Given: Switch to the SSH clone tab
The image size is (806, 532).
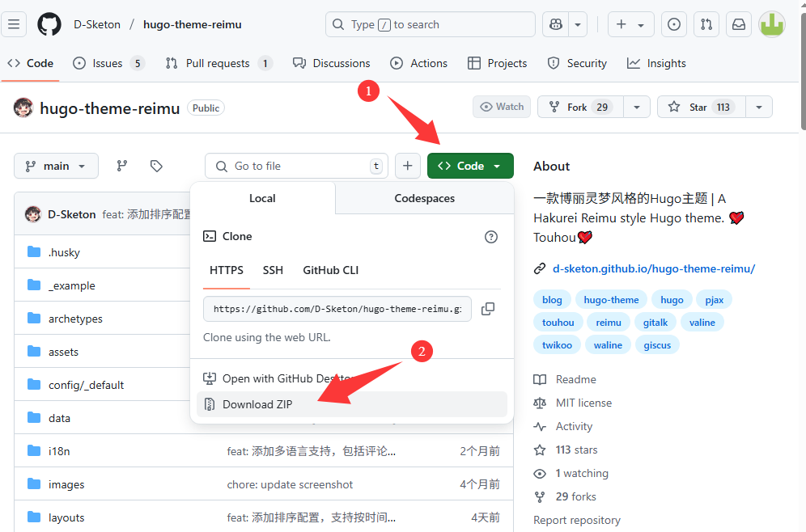Looking at the screenshot, I should pos(273,270).
